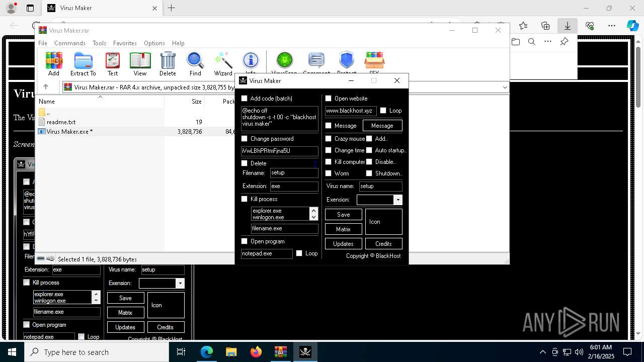Open the View tool in WinRAR
The width and height of the screenshot is (644, 362).
140,64
